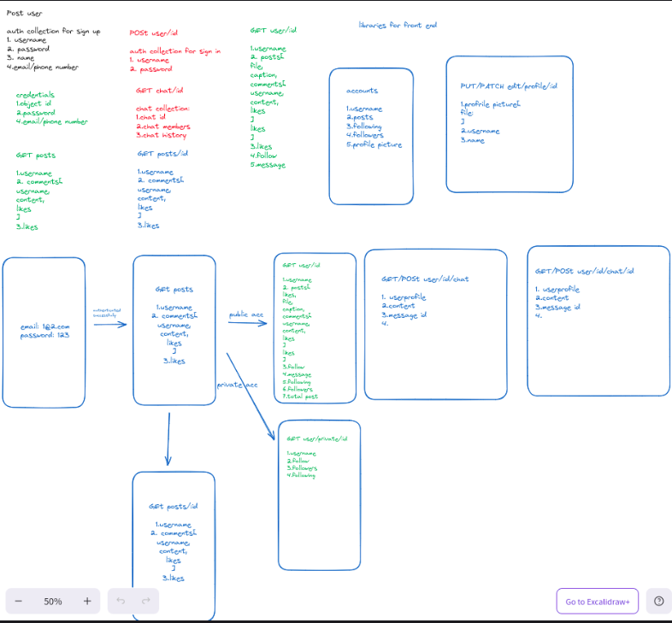Click the Go to Excalidraw+ link
672x623 pixels.
(x=597, y=602)
